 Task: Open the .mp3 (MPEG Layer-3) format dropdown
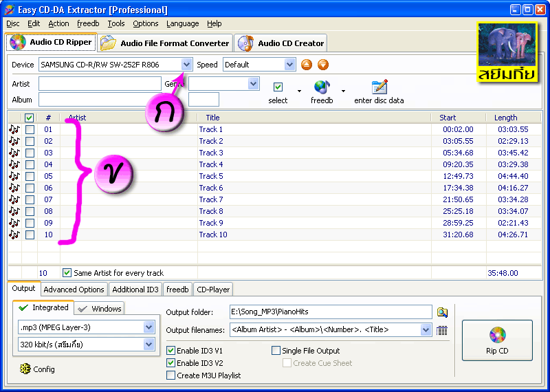tap(149, 327)
